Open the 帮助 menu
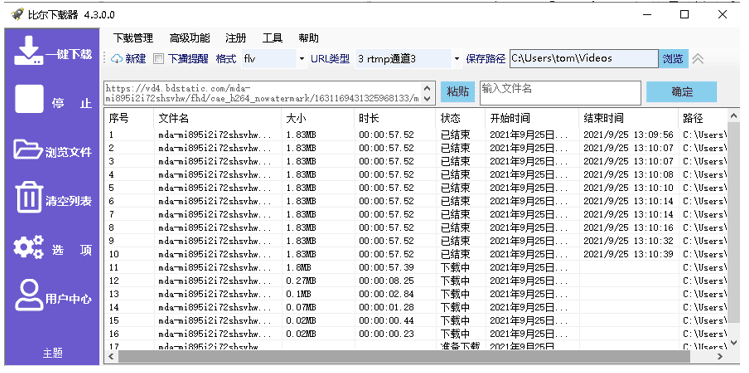 click(309, 38)
